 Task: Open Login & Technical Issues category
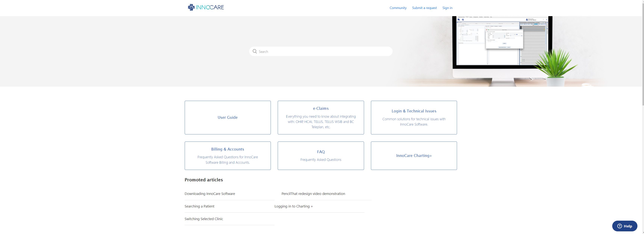tap(414, 117)
